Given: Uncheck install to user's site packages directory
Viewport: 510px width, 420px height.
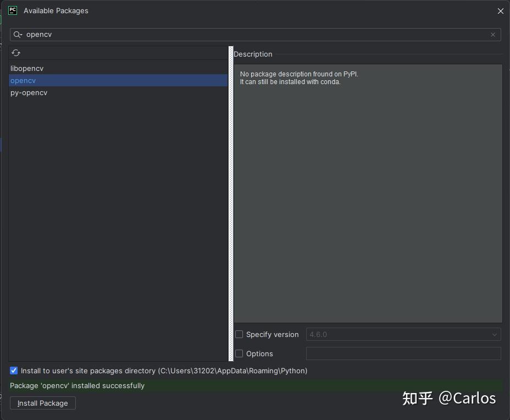Looking at the screenshot, I should (13, 371).
